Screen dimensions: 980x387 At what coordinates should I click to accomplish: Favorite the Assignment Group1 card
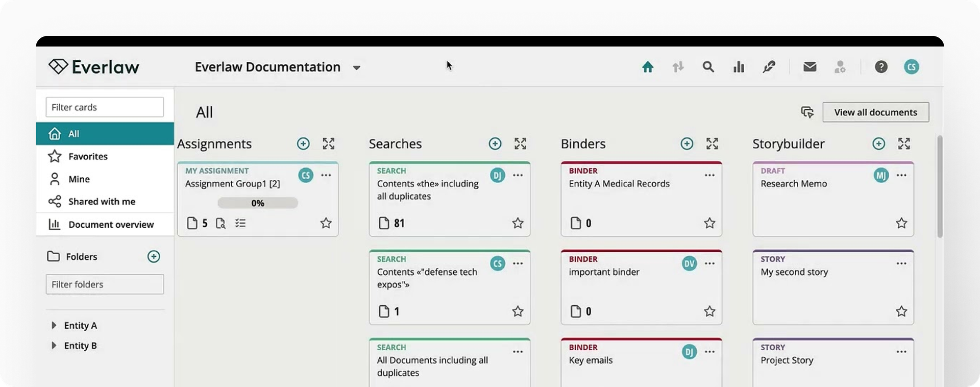(x=326, y=223)
